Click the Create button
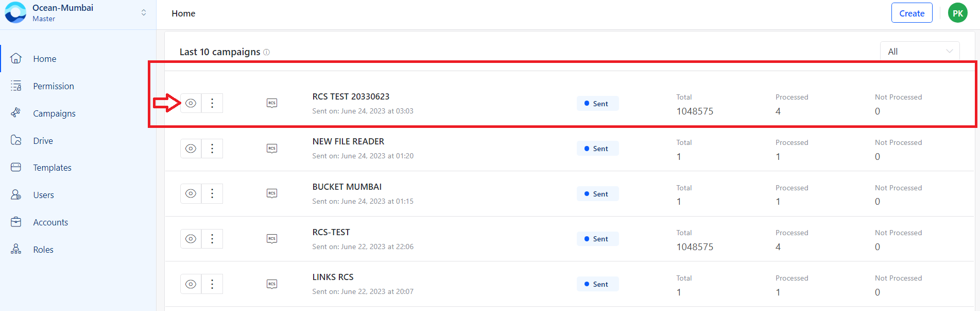 pyautogui.click(x=912, y=13)
